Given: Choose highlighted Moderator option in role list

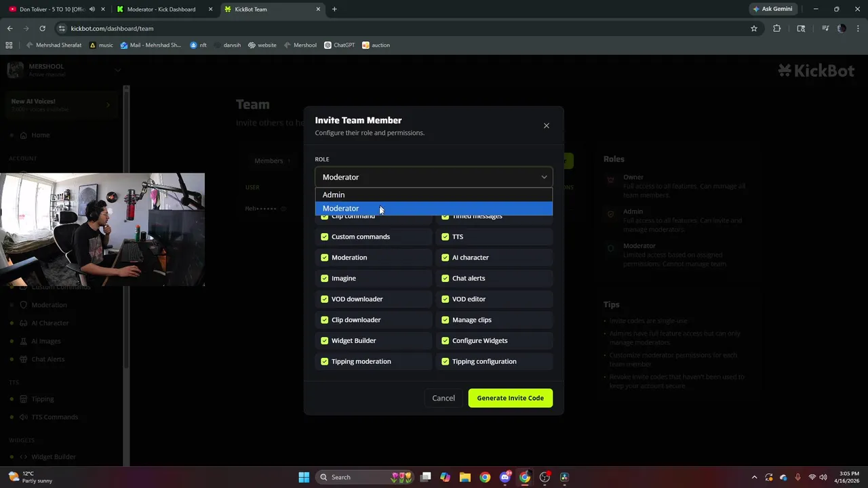Looking at the screenshot, I should pyautogui.click(x=434, y=208).
